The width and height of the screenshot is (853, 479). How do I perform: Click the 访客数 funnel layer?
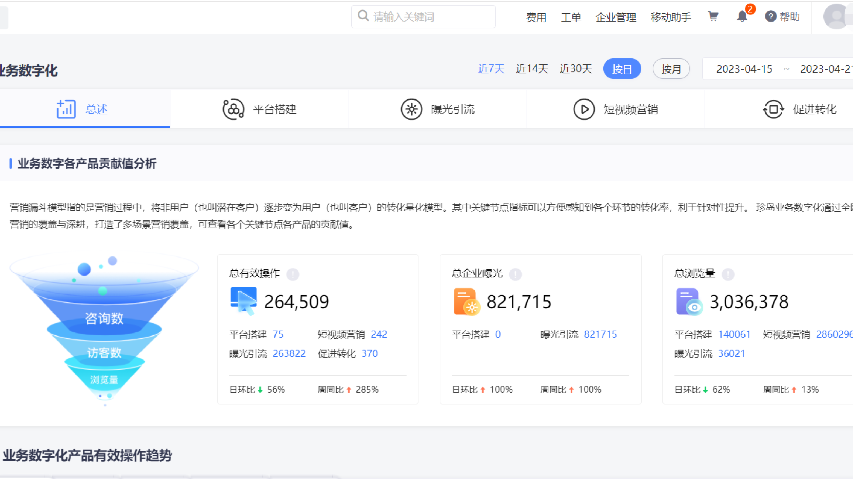(x=104, y=353)
